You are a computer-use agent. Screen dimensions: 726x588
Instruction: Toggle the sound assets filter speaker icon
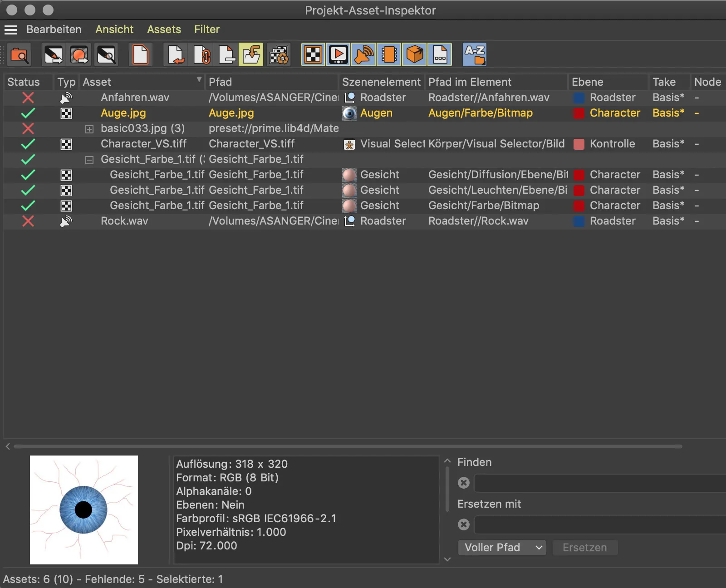(364, 54)
